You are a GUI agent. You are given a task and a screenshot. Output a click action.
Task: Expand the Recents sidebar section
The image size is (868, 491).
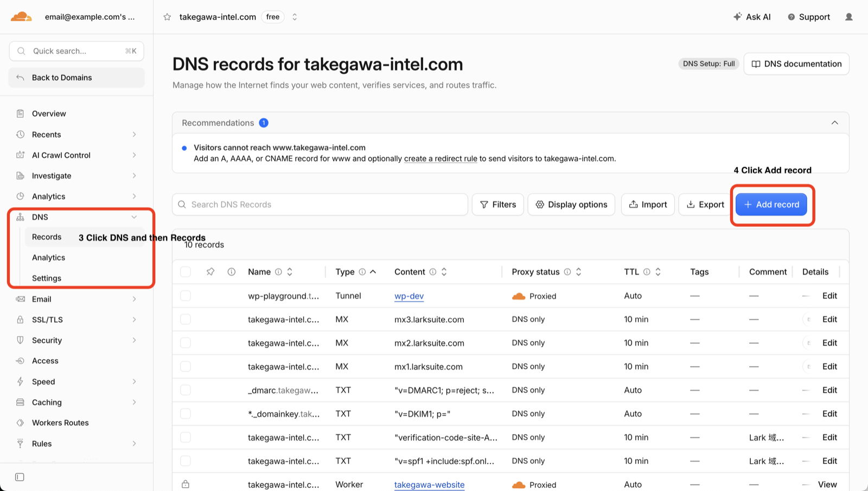(134, 135)
